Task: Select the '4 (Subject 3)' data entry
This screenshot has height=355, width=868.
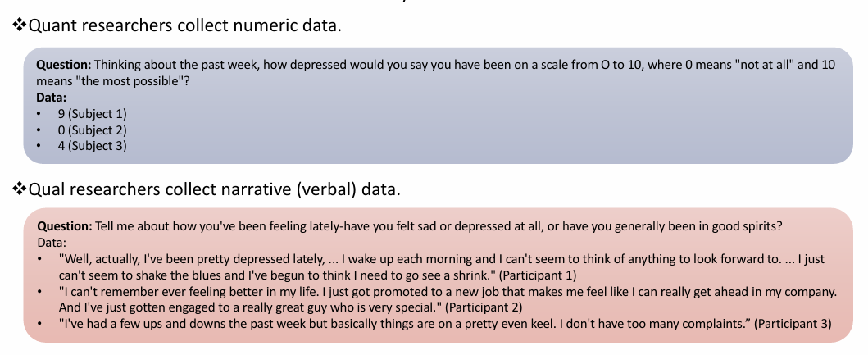Action: (x=93, y=147)
